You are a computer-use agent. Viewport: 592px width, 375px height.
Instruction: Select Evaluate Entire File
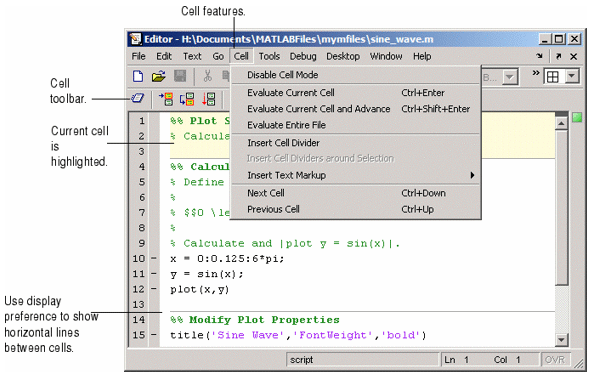356,125
